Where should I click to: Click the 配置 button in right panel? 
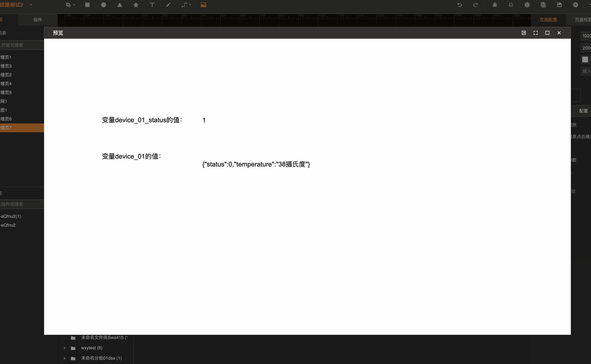pyautogui.click(x=583, y=111)
